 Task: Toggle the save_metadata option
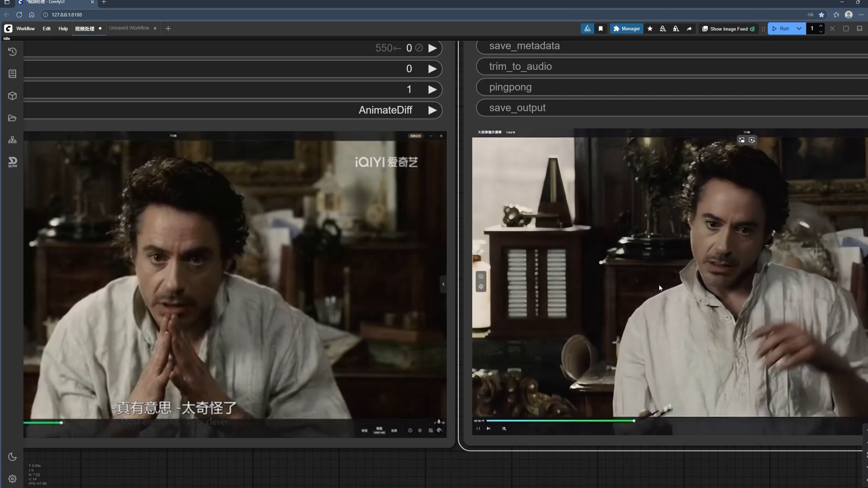click(672, 46)
